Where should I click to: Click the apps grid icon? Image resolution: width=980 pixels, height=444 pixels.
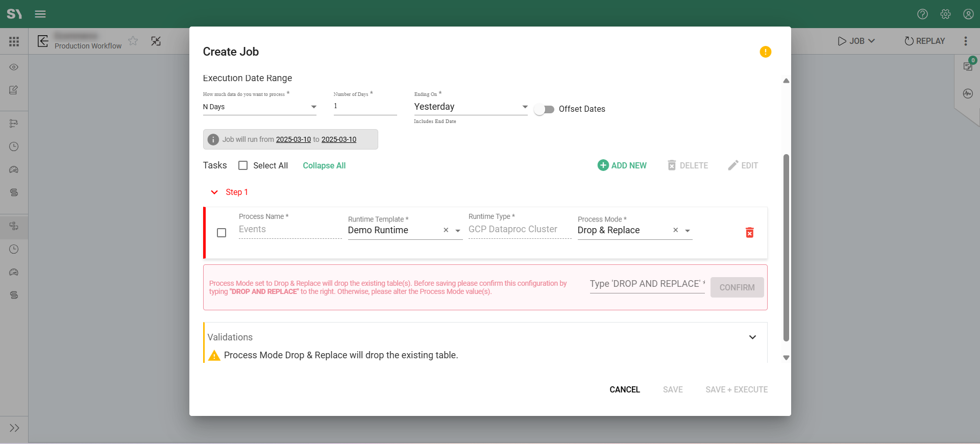click(14, 41)
